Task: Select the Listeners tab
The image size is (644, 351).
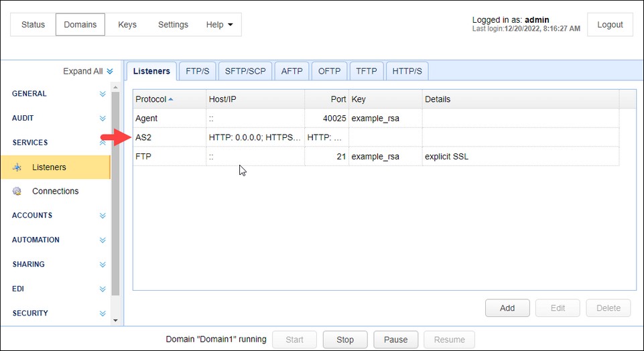Action: [x=151, y=71]
